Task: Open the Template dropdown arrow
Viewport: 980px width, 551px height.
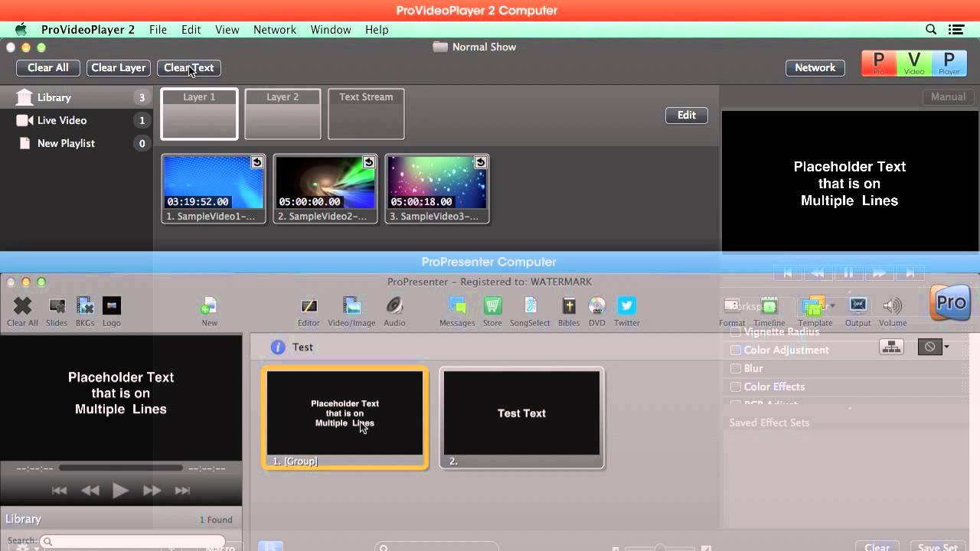Action: (832, 306)
